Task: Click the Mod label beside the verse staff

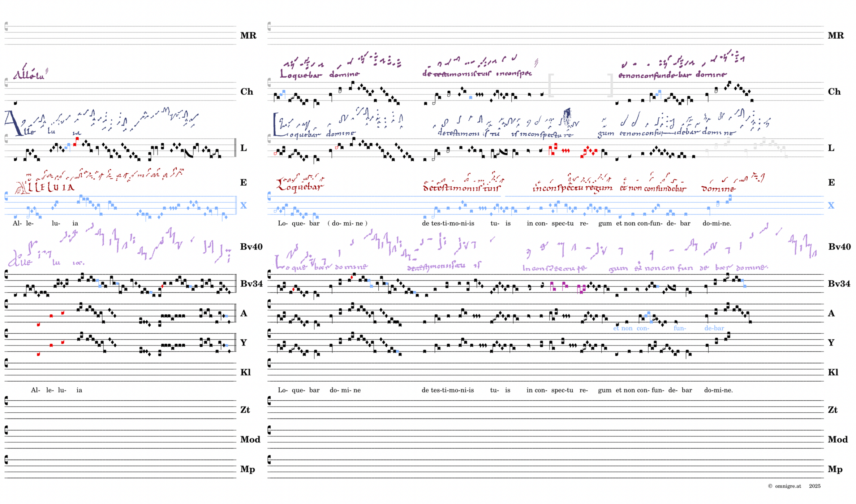Action: click(837, 439)
